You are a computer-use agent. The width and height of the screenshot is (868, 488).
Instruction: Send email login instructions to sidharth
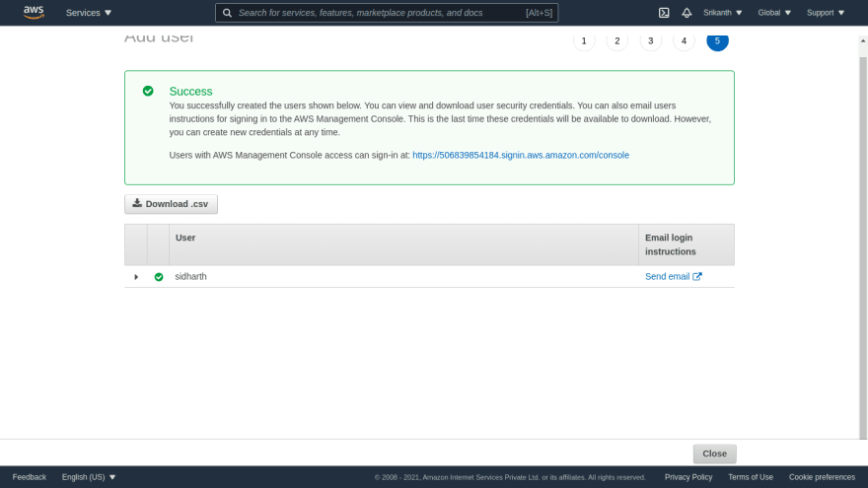(x=673, y=277)
